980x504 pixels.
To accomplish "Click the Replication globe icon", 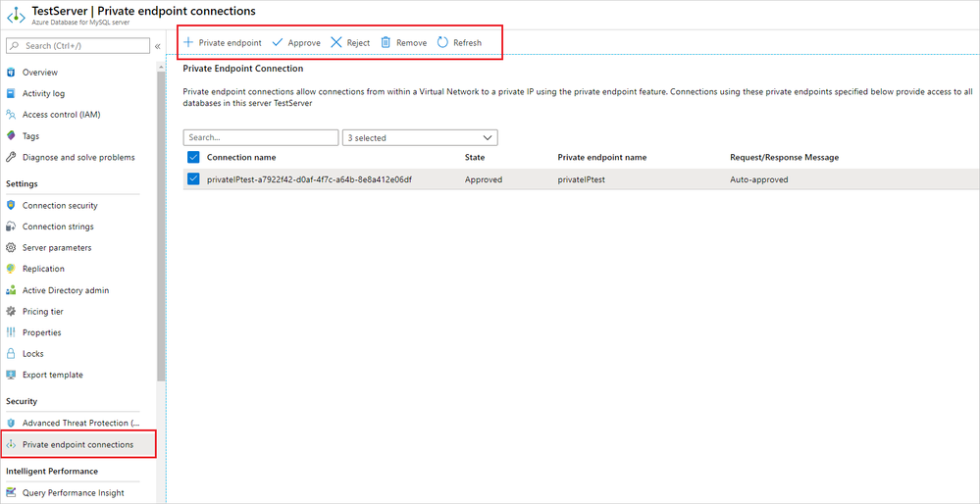I will point(11,270).
